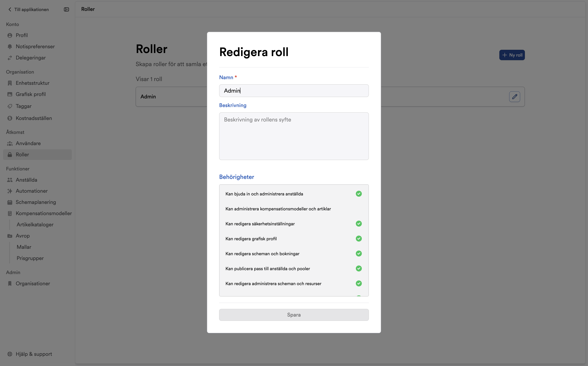The height and width of the screenshot is (366, 588).
Task: Toggle Kan publicera pass till anställda och pooler
Action: [x=359, y=268]
